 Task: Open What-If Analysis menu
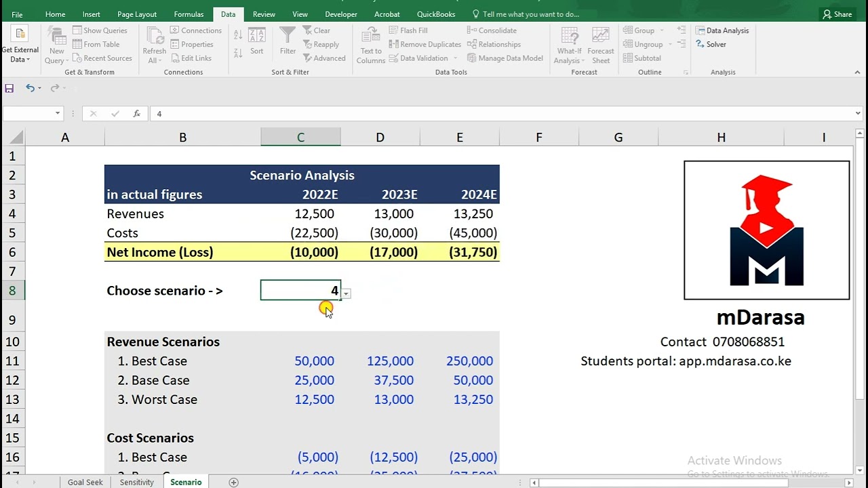[569, 46]
